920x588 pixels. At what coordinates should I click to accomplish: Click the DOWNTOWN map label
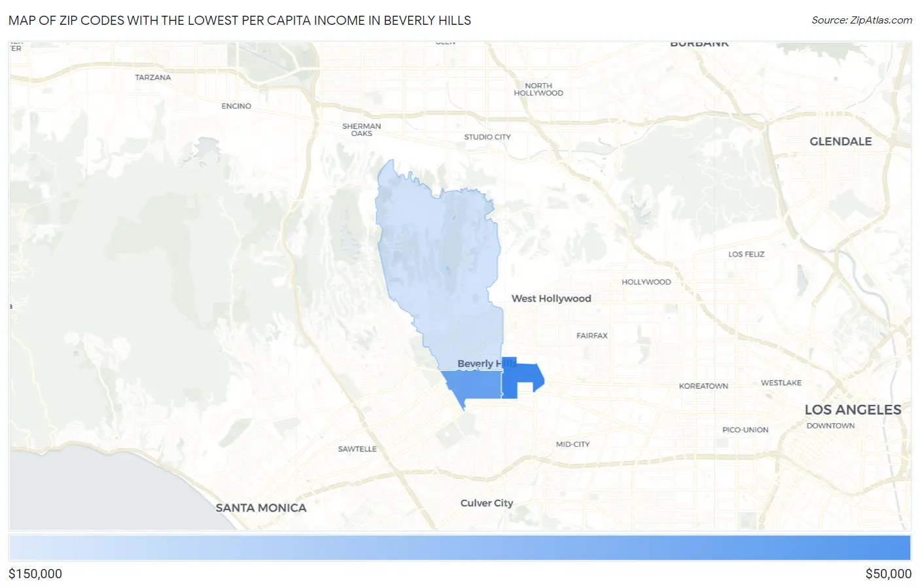pyautogui.click(x=830, y=426)
